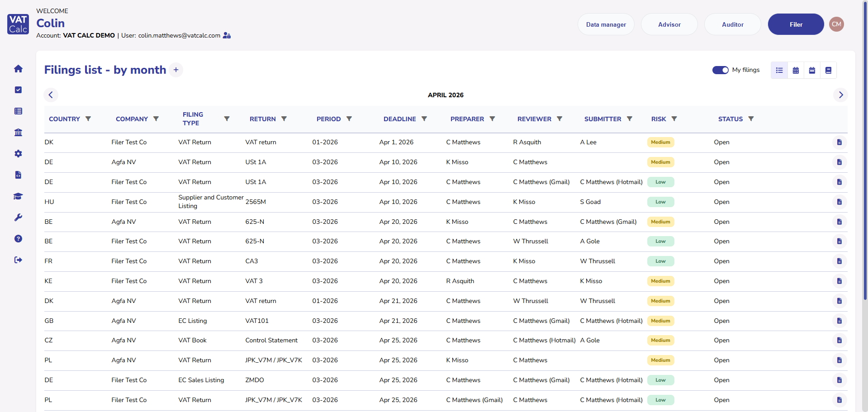This screenshot has height=412, width=868.
Task: Select the Control Statement return cell
Action: click(x=271, y=341)
